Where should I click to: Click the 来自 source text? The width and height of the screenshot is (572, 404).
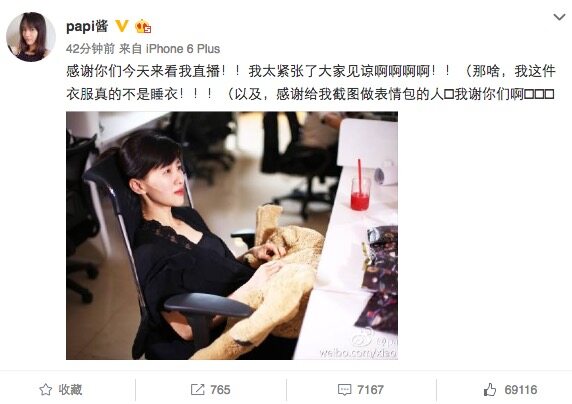[131, 49]
